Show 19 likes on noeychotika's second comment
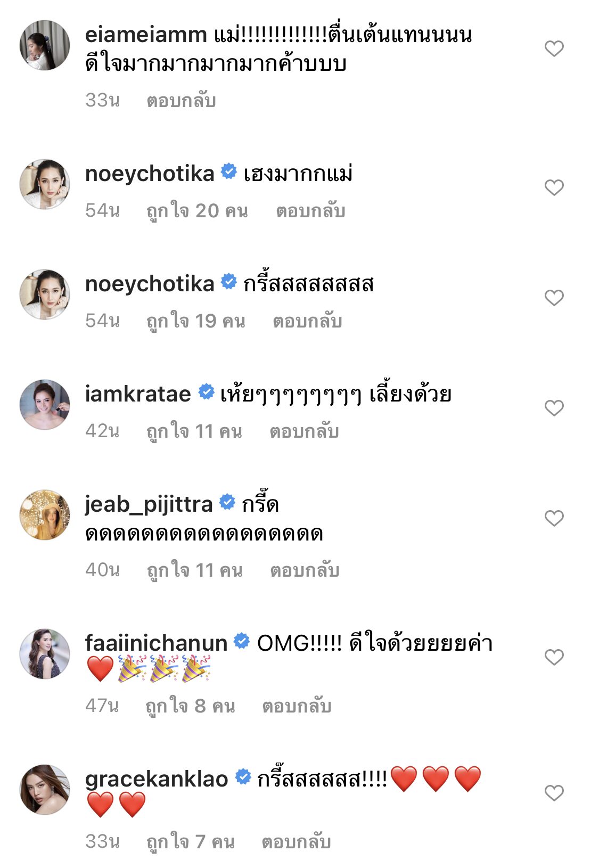 point(195,321)
